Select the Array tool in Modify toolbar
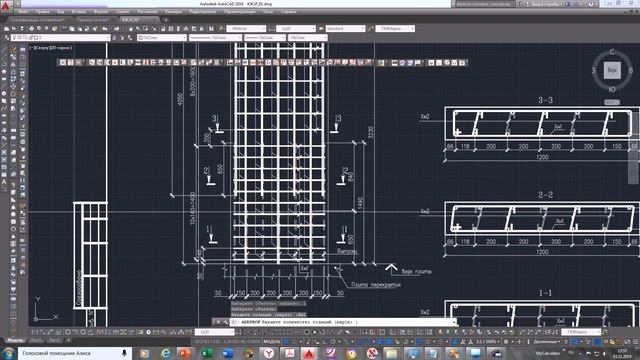This screenshot has width=640, height=360. click(13, 80)
